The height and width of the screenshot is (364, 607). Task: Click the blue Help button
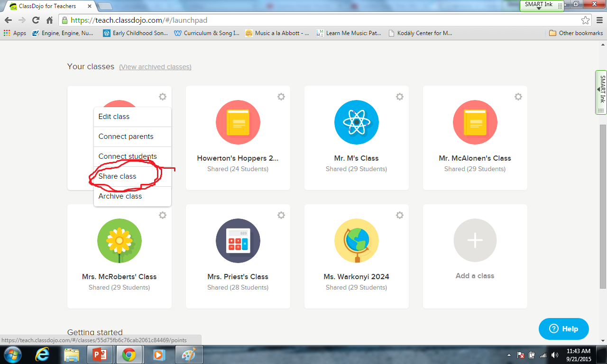564,328
